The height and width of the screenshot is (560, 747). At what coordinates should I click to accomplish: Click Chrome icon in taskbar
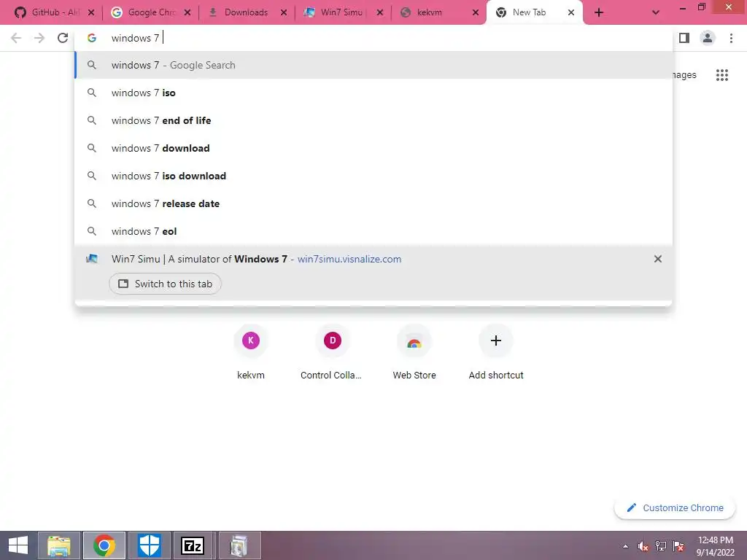[x=104, y=545]
